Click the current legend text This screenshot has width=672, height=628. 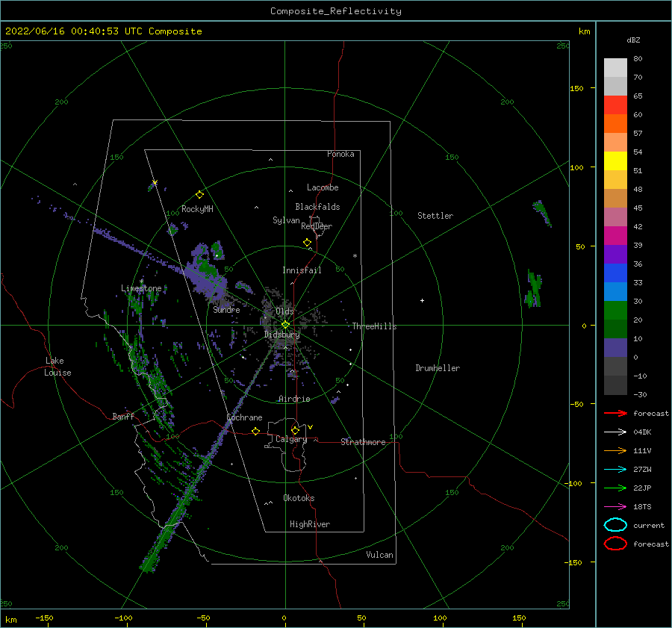[x=649, y=526]
